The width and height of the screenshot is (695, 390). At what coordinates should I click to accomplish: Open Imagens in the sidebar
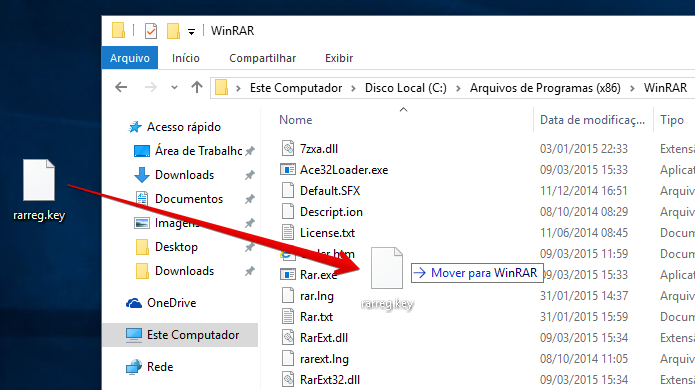[177, 222]
